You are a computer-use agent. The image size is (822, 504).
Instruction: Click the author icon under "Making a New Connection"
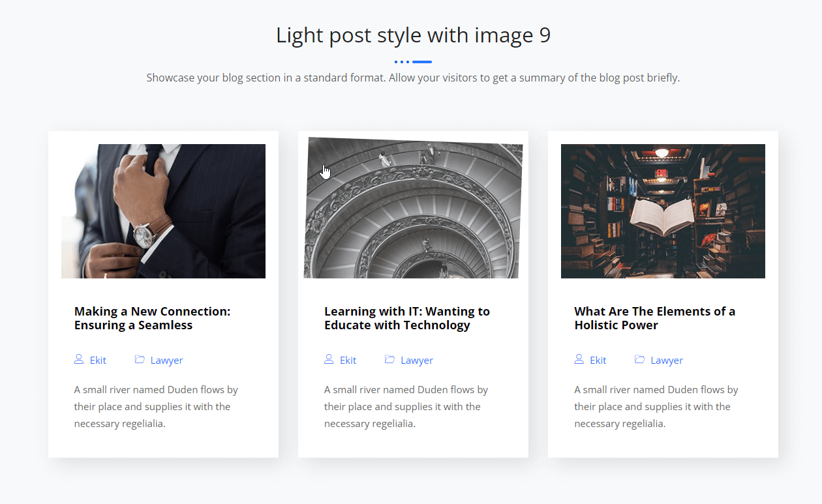pos(79,359)
